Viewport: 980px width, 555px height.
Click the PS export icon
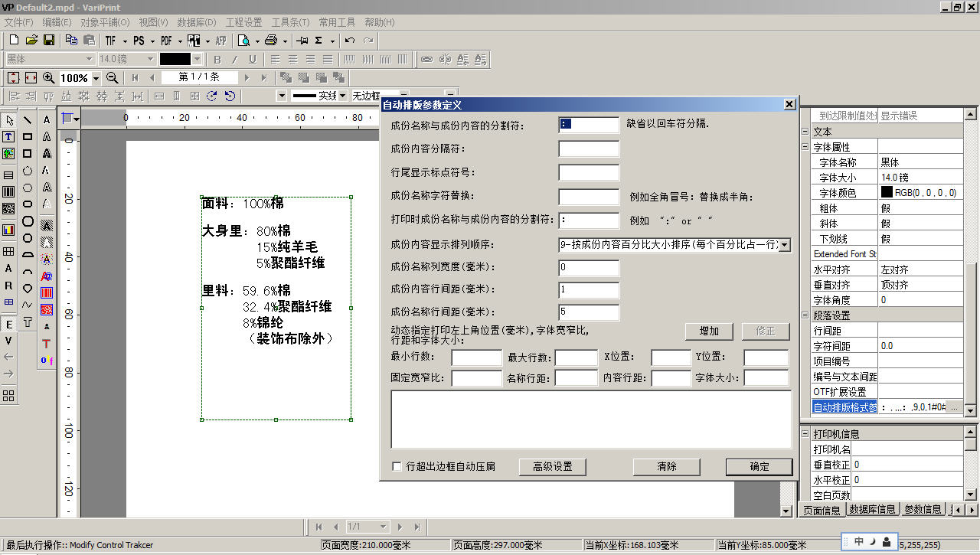tap(139, 40)
